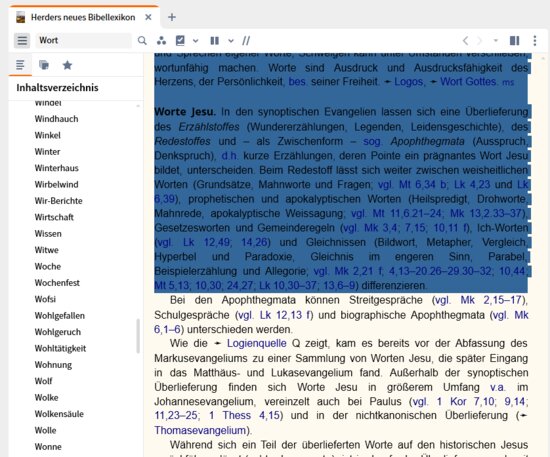Select Wir-Berichte in contents list
The width and height of the screenshot is (550, 457).
tap(59, 201)
